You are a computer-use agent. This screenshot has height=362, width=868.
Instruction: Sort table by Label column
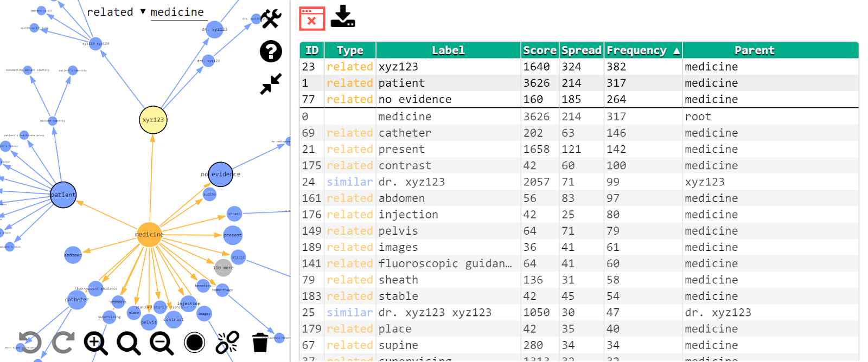coord(448,50)
